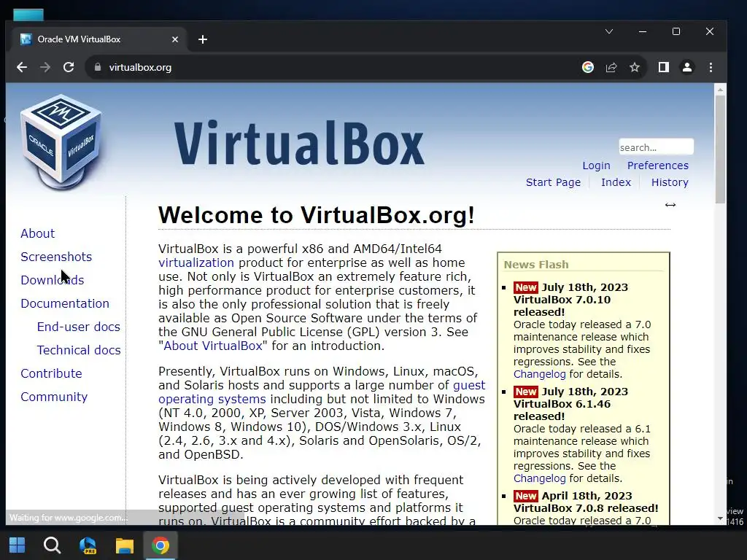Open the Index link
Image resolution: width=747 pixels, height=560 pixels.
click(616, 182)
